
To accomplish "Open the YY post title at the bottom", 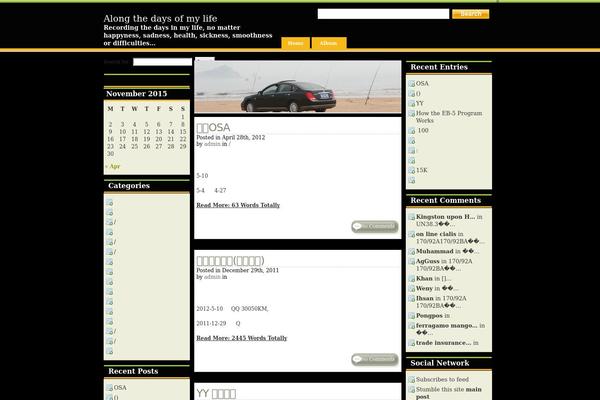I will click(216, 393).
